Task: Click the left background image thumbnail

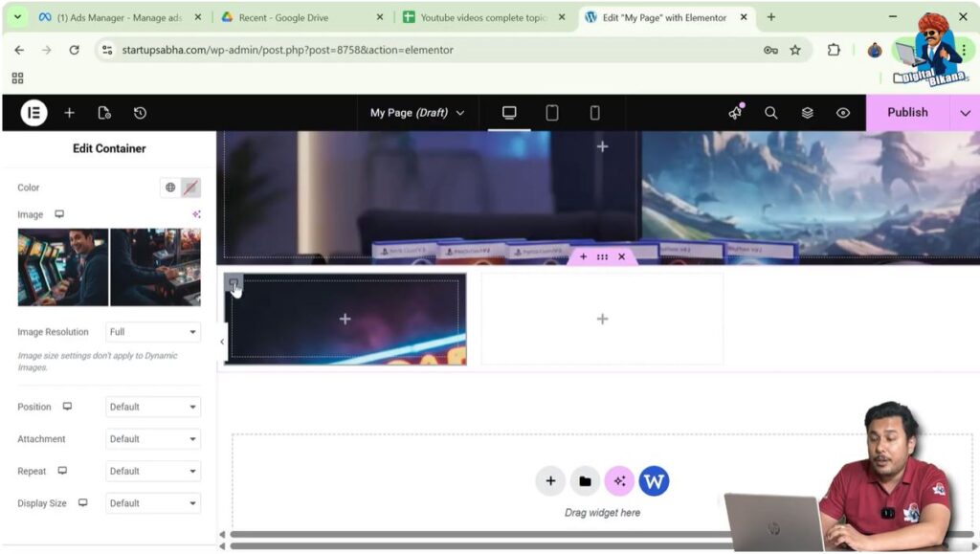Action: (x=63, y=267)
